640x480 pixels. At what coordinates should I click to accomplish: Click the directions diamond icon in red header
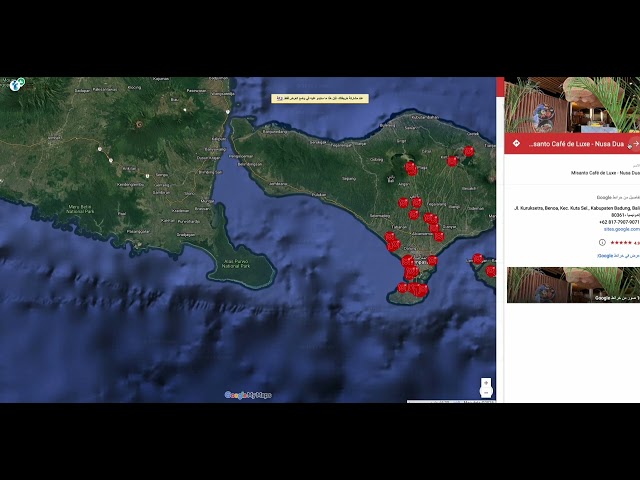tap(516, 144)
